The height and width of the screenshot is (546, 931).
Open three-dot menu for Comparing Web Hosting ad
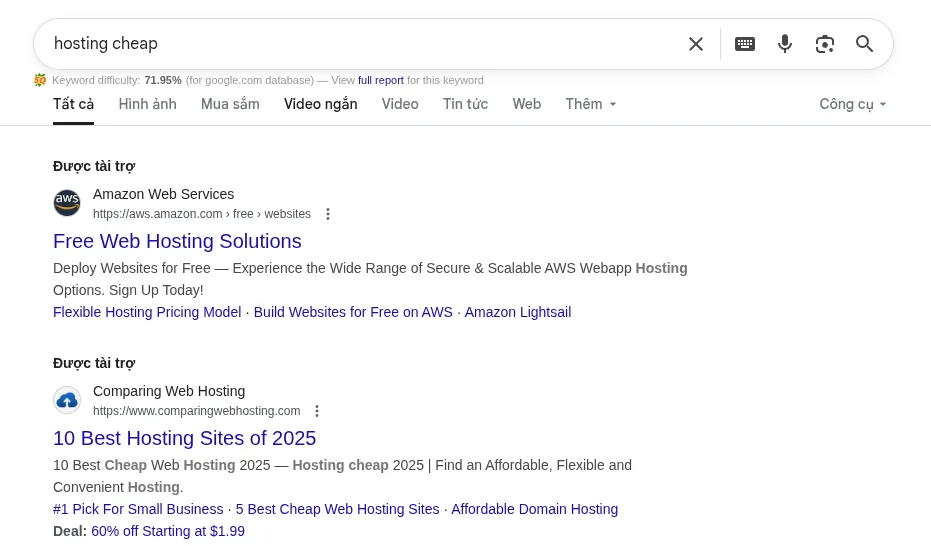[317, 411]
